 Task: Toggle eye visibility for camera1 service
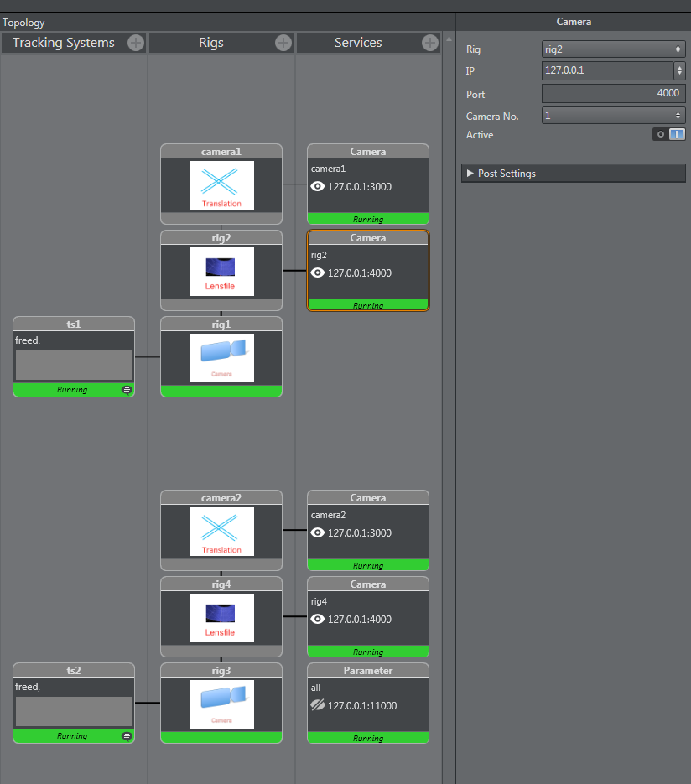pos(318,187)
